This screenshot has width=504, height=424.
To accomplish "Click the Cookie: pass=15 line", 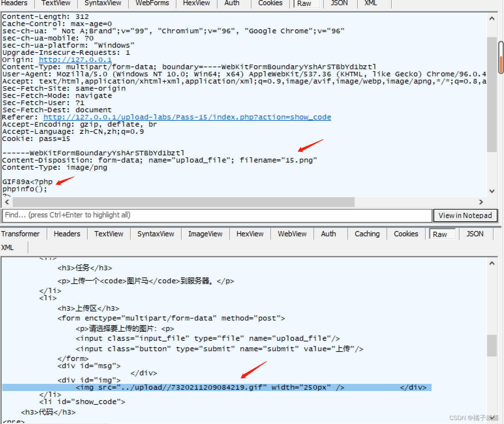I will 36,139.
